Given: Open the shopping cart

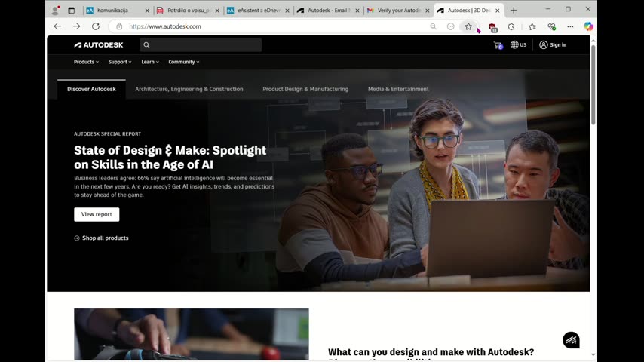Looking at the screenshot, I should 498,45.
